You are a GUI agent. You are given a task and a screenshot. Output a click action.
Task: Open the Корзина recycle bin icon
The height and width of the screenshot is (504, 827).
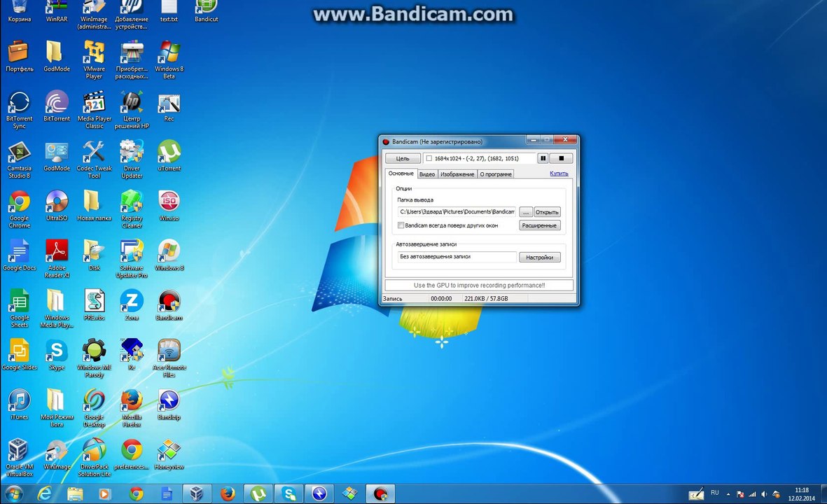point(19,11)
